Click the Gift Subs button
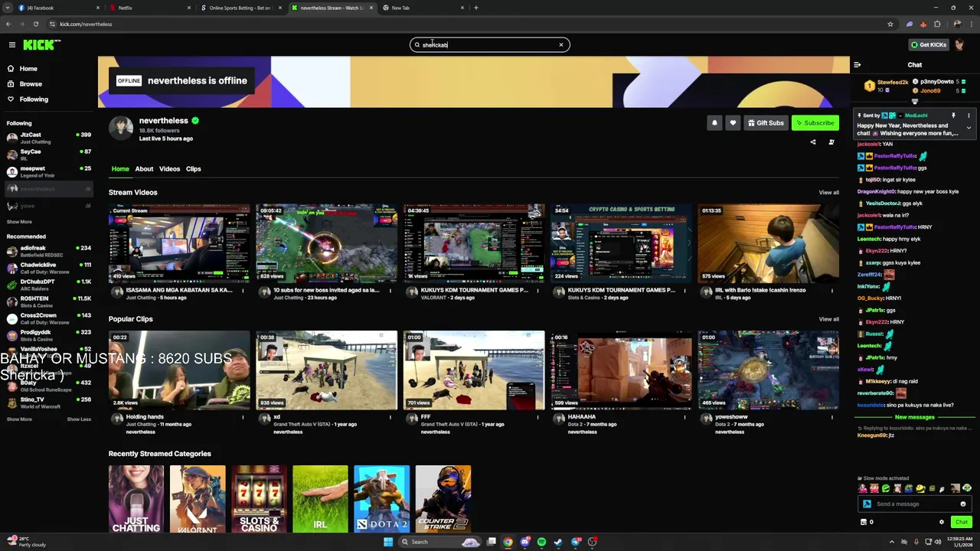980x551 pixels. click(x=766, y=122)
